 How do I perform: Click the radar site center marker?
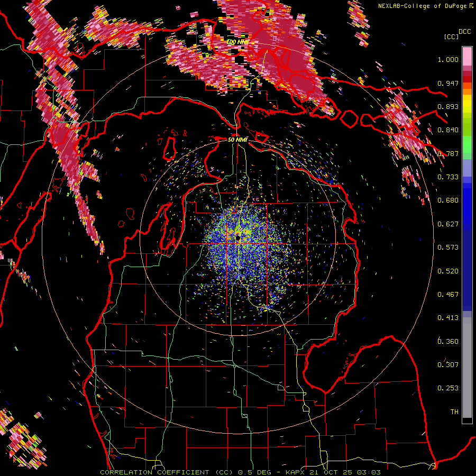coord(237,238)
